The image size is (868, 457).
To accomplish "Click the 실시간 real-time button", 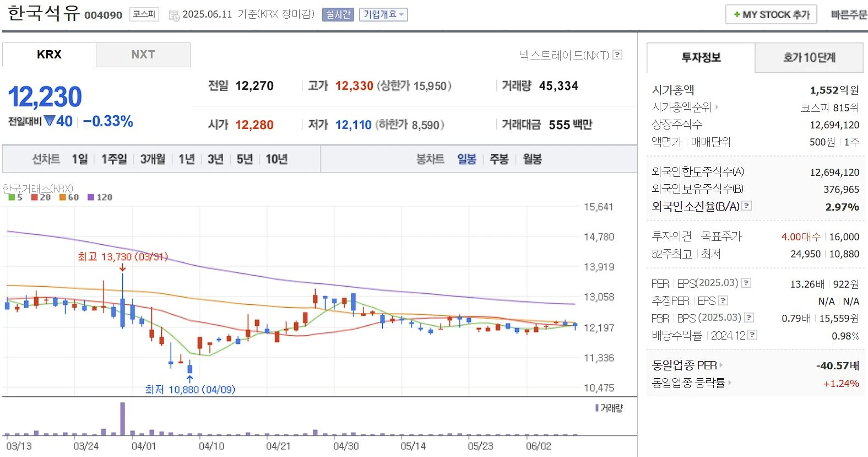I will pyautogui.click(x=338, y=15).
